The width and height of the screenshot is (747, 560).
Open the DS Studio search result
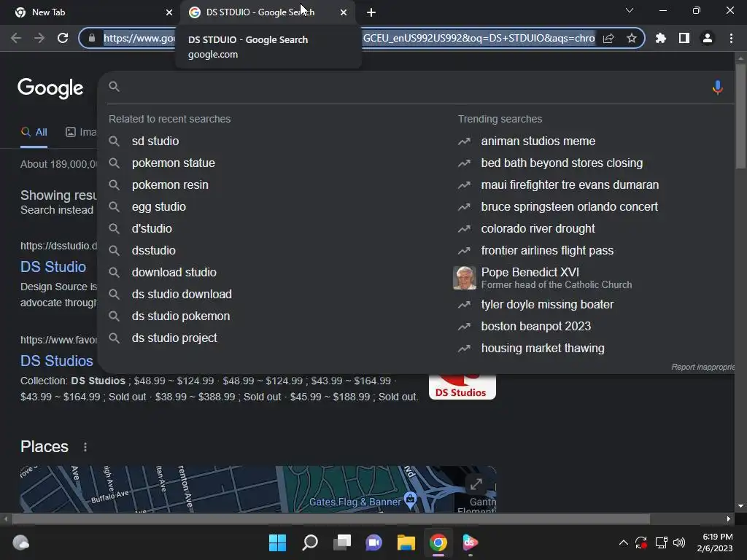coord(53,267)
